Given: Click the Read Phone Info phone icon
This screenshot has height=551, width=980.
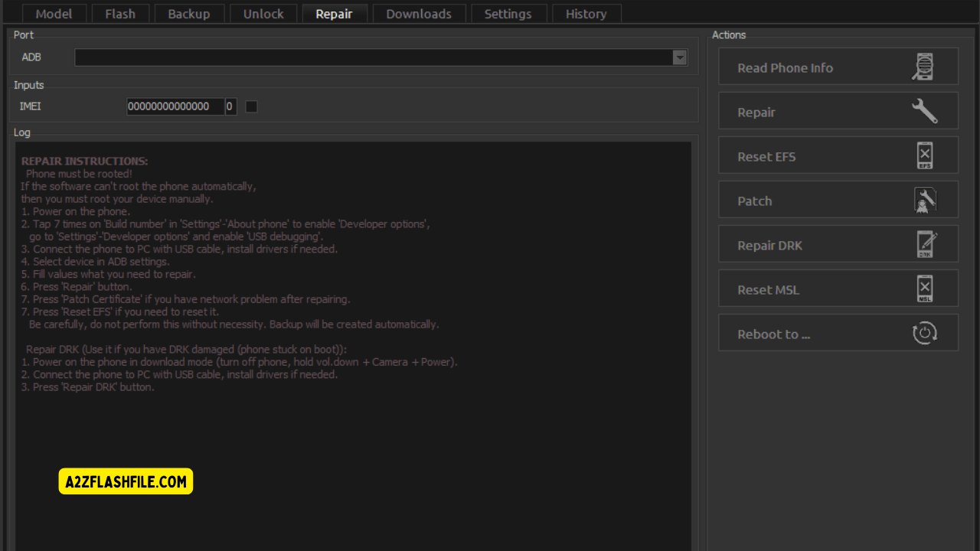Looking at the screenshot, I should (x=923, y=66).
